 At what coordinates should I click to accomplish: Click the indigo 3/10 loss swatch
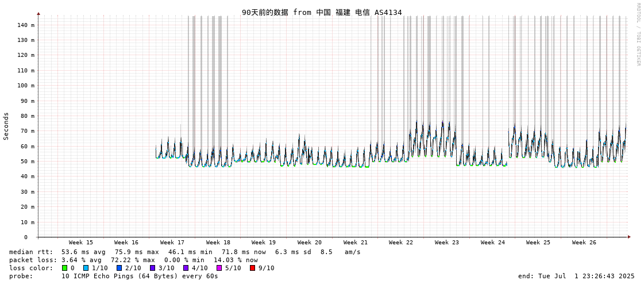[x=152, y=268]
